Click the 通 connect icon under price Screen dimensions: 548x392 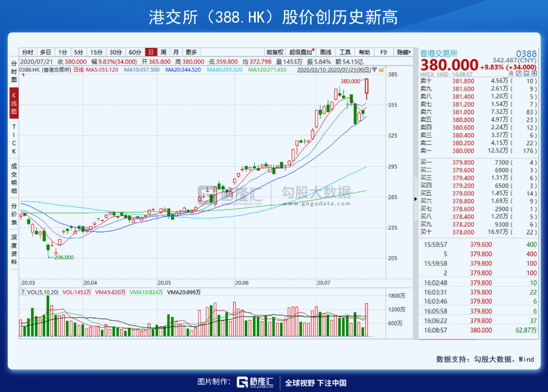pos(511,73)
